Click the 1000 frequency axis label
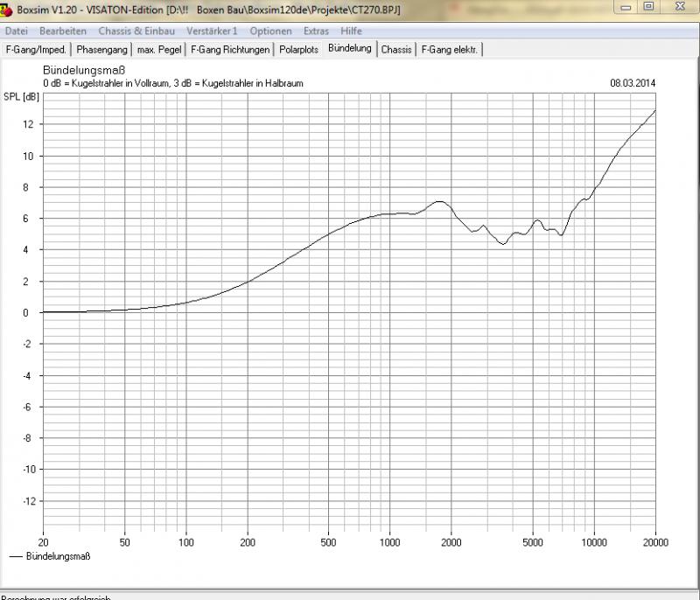 pos(389,542)
